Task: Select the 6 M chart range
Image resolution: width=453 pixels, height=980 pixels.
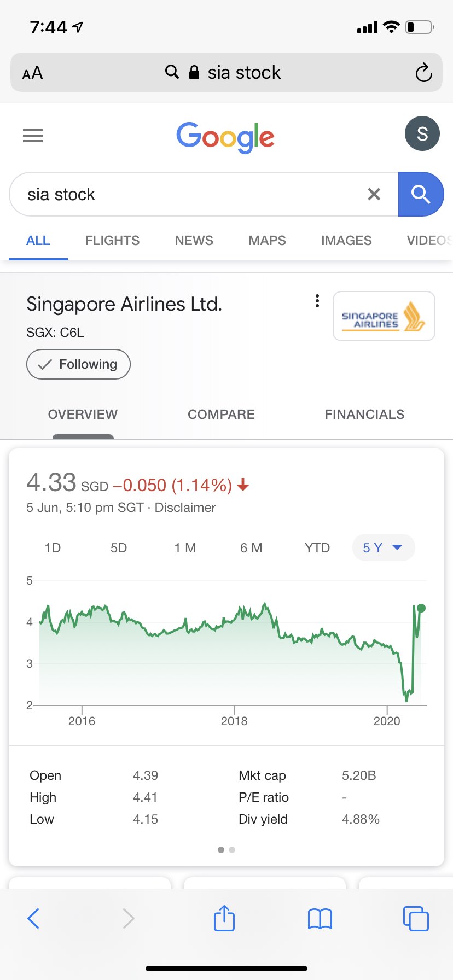Action: coord(251,548)
